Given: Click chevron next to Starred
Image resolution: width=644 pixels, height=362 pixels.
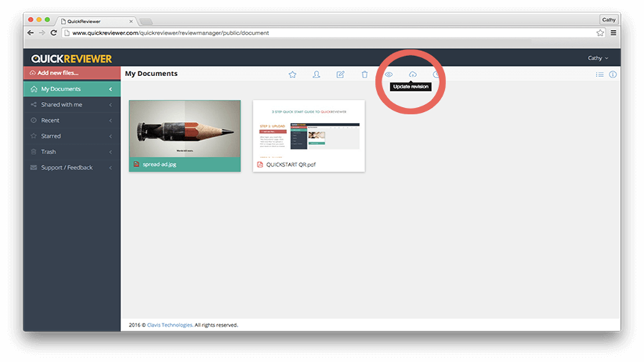Looking at the screenshot, I should (111, 136).
